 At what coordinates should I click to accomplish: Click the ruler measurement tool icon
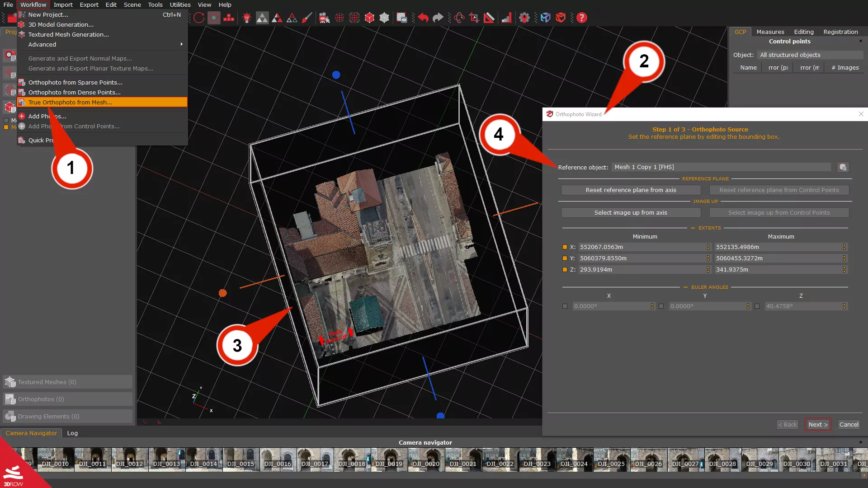489,18
